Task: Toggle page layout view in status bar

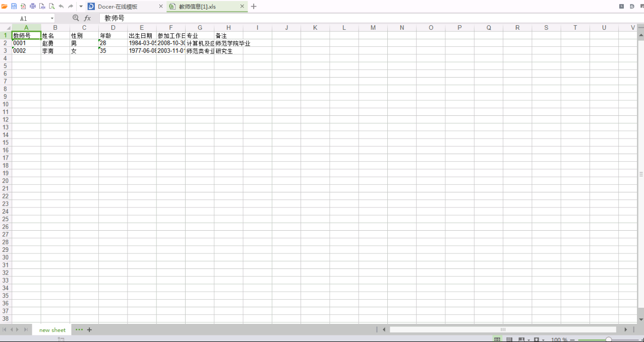Action: 509,340
